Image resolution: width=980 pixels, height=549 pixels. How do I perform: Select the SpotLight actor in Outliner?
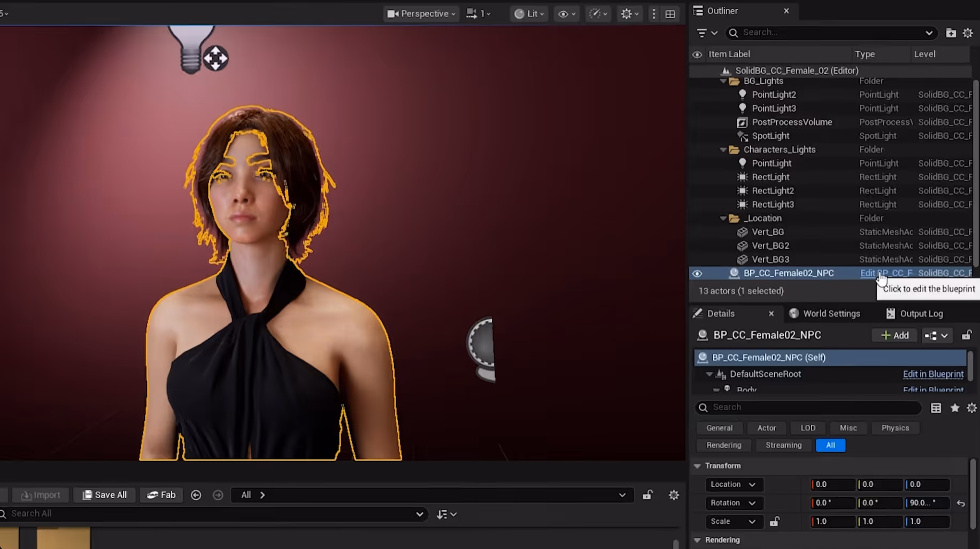[770, 136]
